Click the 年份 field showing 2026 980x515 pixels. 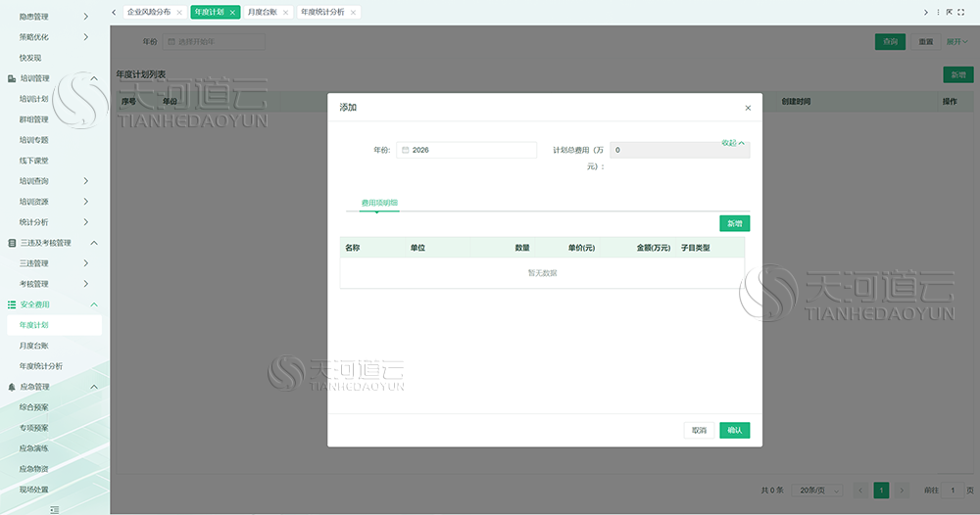pos(466,150)
